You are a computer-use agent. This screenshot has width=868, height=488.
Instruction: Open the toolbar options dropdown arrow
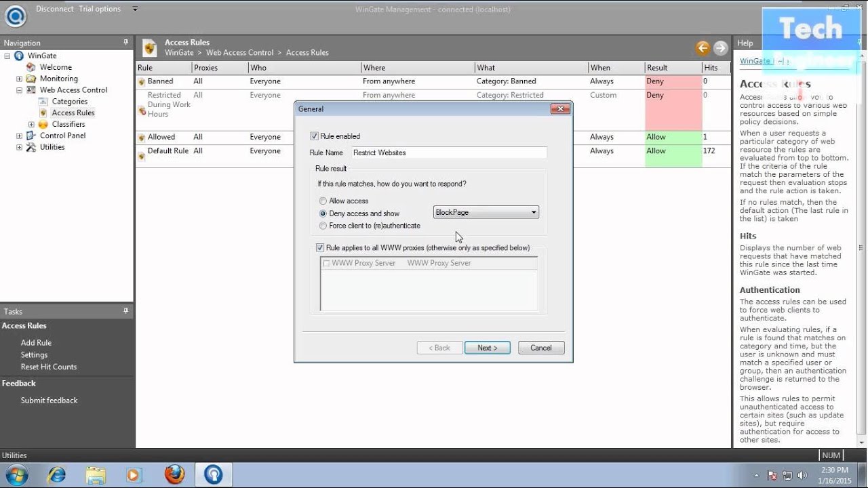point(135,9)
